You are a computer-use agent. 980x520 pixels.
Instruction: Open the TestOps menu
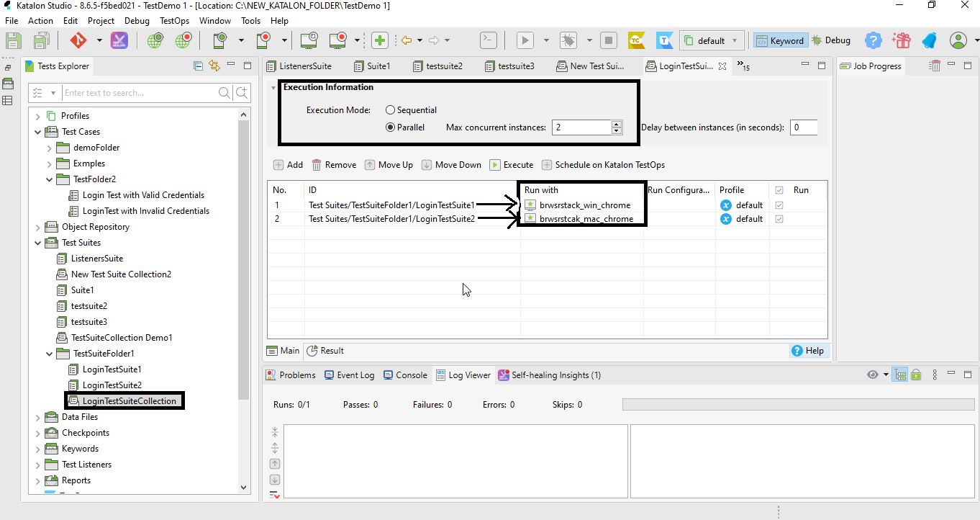(x=174, y=21)
